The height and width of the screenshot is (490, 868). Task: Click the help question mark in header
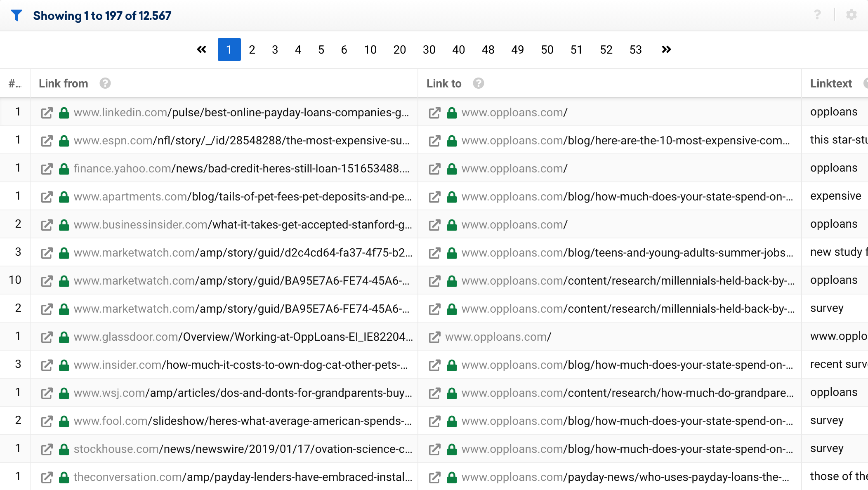click(x=817, y=15)
